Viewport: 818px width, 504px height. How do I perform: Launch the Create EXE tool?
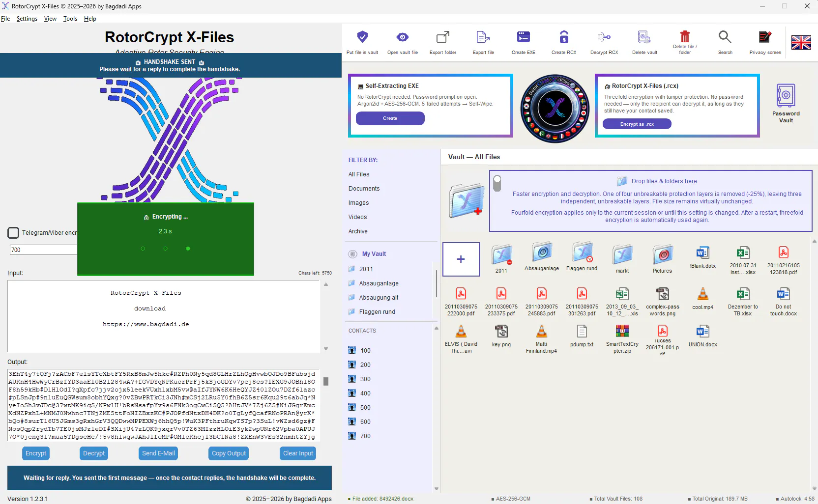(524, 37)
